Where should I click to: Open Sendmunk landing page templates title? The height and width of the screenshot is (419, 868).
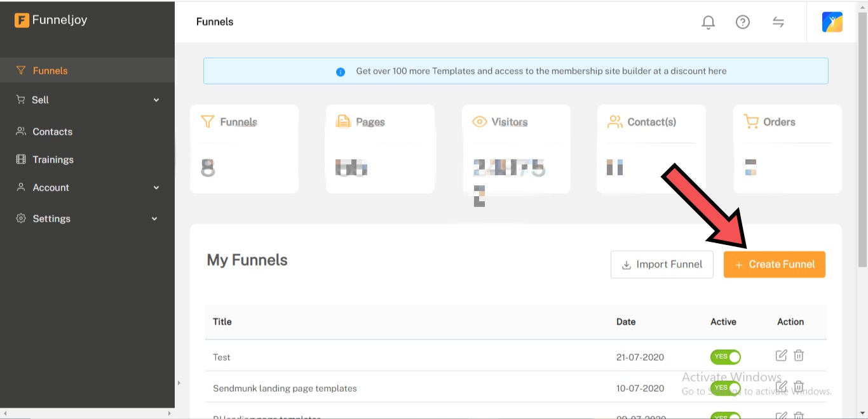point(285,389)
